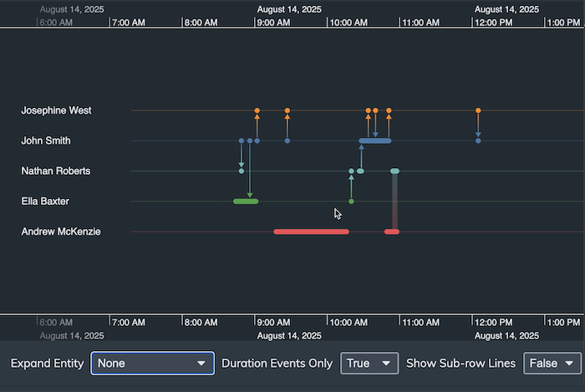Select the John Smith row label
Screen dimensions: 585x392
coord(46,141)
